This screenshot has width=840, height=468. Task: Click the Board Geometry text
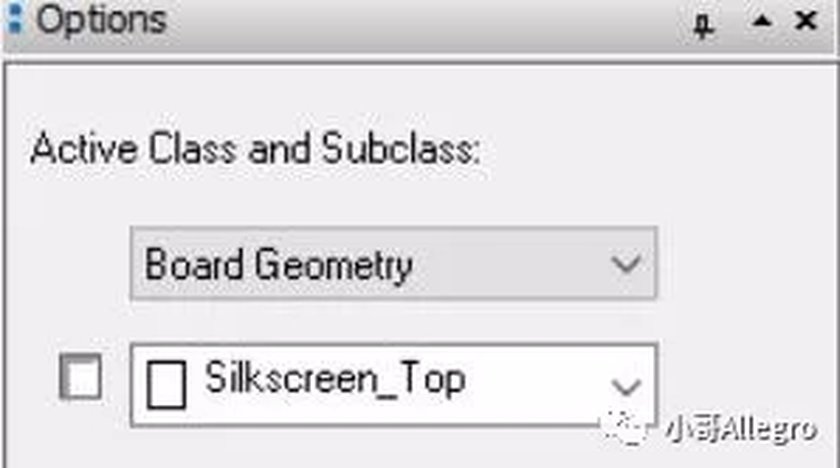click(279, 265)
